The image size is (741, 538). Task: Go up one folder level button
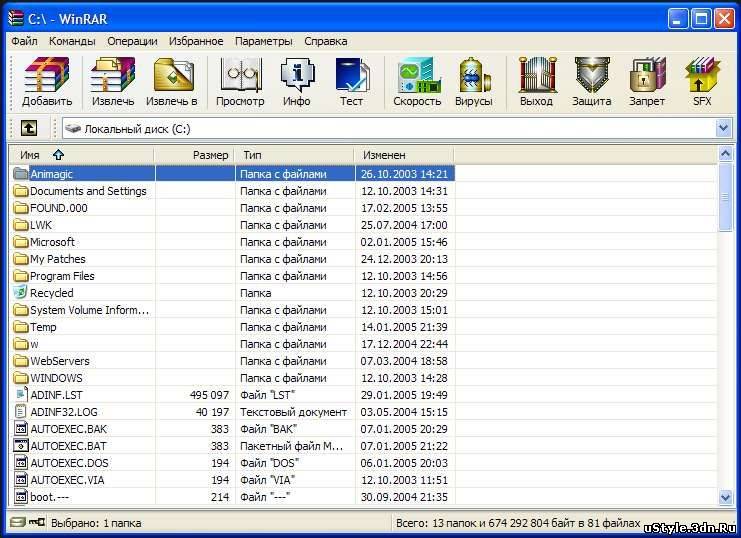point(29,128)
